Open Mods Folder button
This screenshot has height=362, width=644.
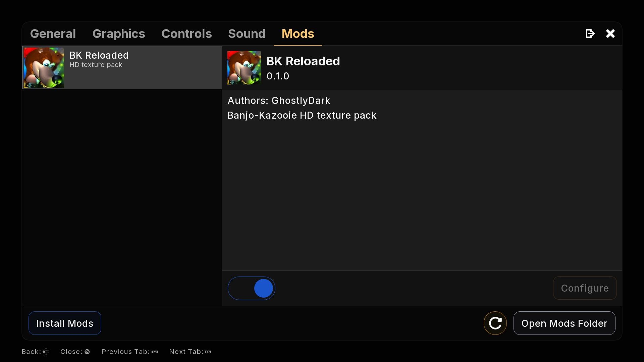564,323
